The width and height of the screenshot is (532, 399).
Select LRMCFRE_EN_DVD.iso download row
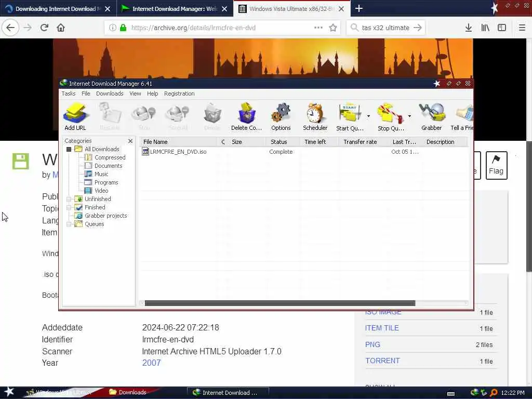pos(303,152)
